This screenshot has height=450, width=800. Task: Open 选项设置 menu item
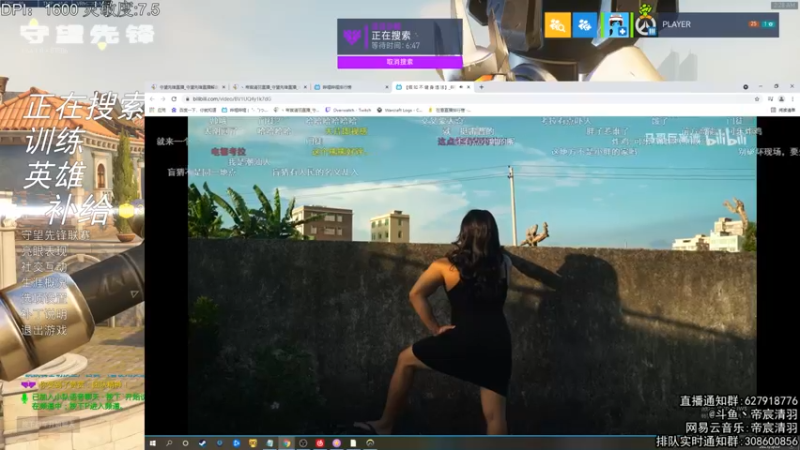(44, 298)
